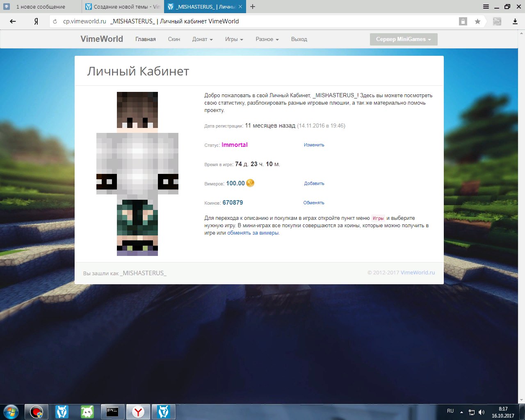Viewport: 525px width, 420px height.
Task: Open the Главная menu item
Action: pyautogui.click(x=146, y=39)
